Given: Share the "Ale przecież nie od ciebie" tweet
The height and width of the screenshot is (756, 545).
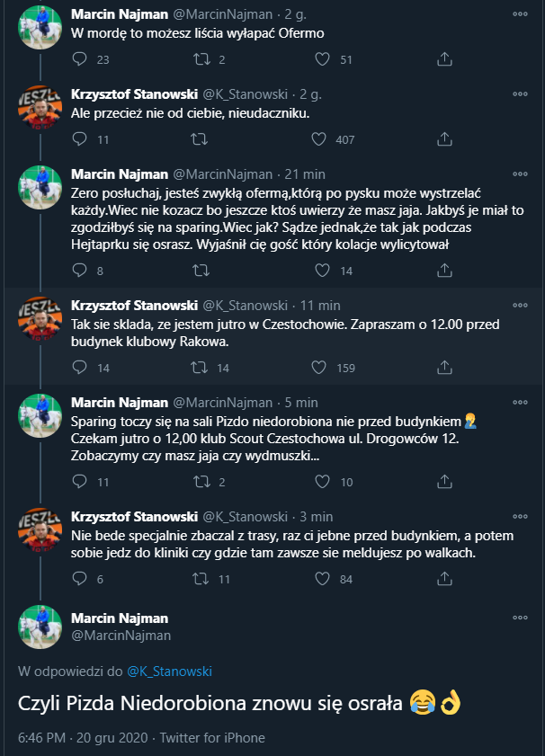Looking at the screenshot, I should coord(444,139).
